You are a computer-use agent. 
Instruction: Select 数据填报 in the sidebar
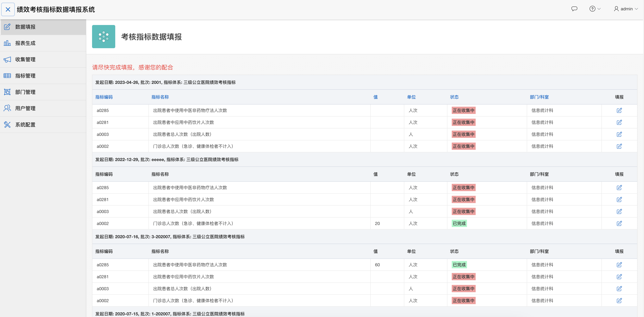pos(25,27)
